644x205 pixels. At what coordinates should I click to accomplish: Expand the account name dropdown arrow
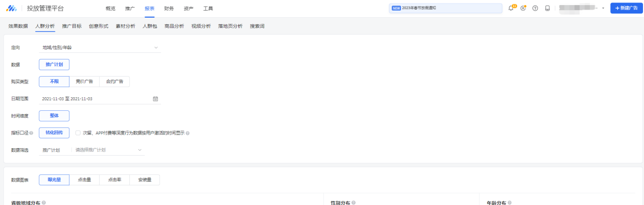coord(603,9)
